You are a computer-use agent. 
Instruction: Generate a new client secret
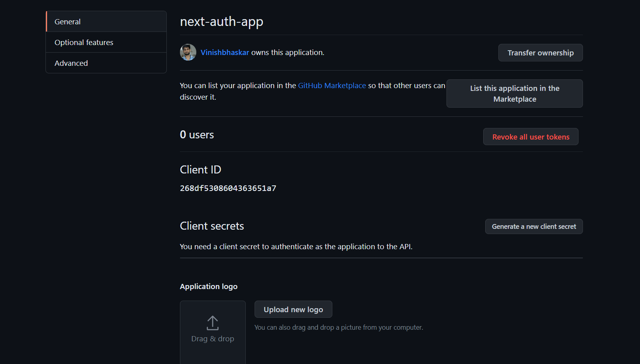coord(534,226)
